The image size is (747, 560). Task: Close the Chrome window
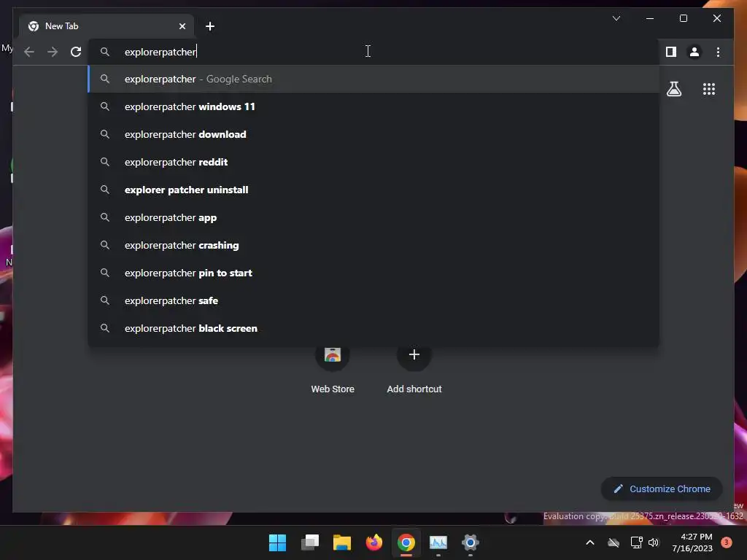point(716,18)
